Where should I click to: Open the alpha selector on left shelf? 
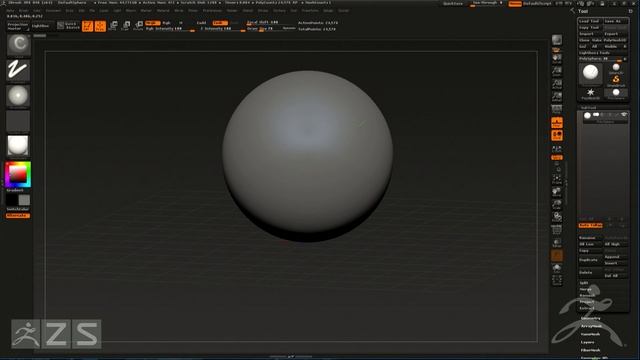click(x=18, y=96)
